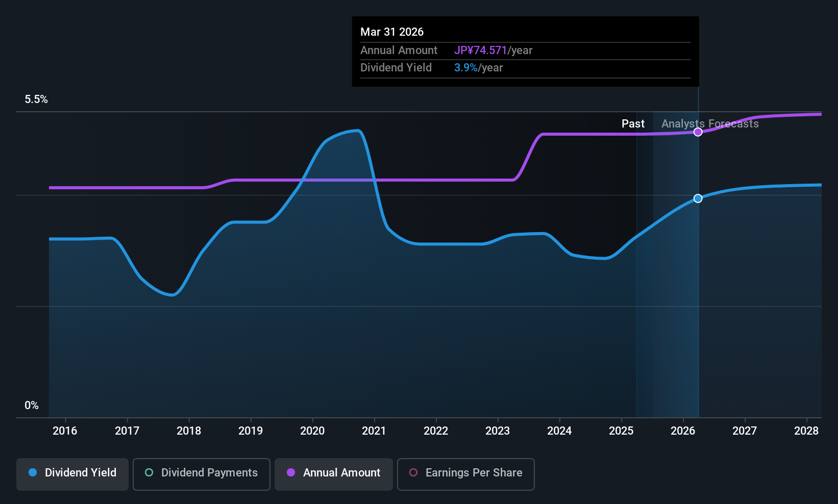Click the 2028 x-axis label
This screenshot has height=504, width=838.
(x=806, y=431)
